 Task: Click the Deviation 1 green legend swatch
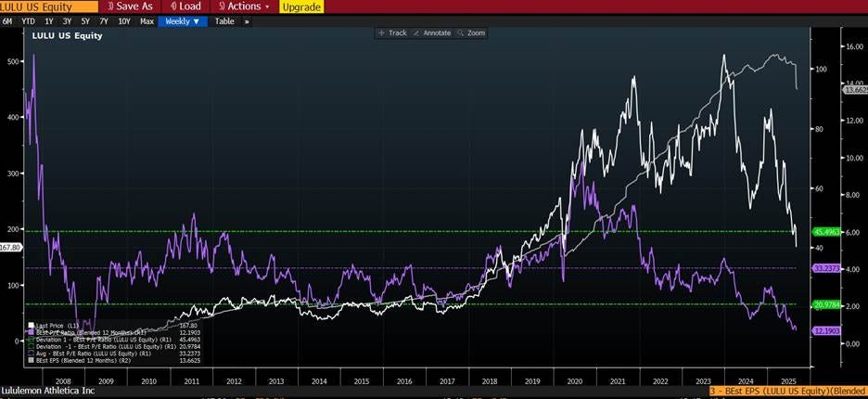pyautogui.click(x=31, y=339)
